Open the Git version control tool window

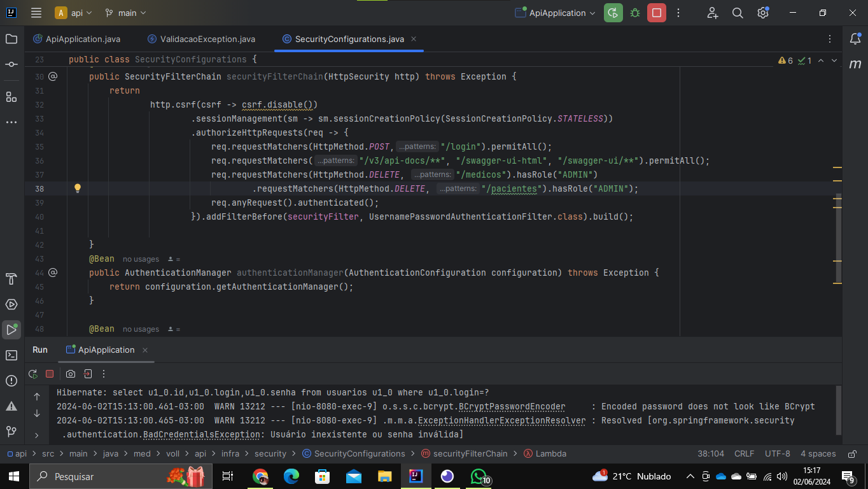tap(11, 431)
